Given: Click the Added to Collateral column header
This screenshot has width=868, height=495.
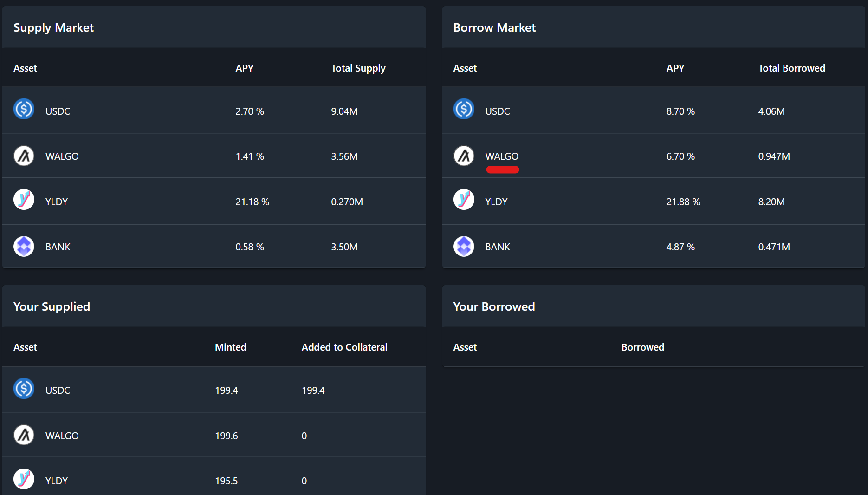Looking at the screenshot, I should [x=344, y=347].
